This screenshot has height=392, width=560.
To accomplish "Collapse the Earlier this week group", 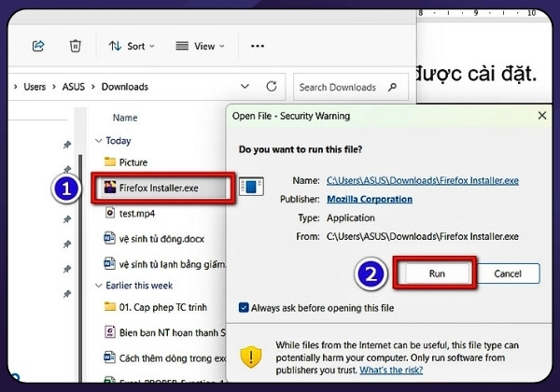I will (x=99, y=286).
